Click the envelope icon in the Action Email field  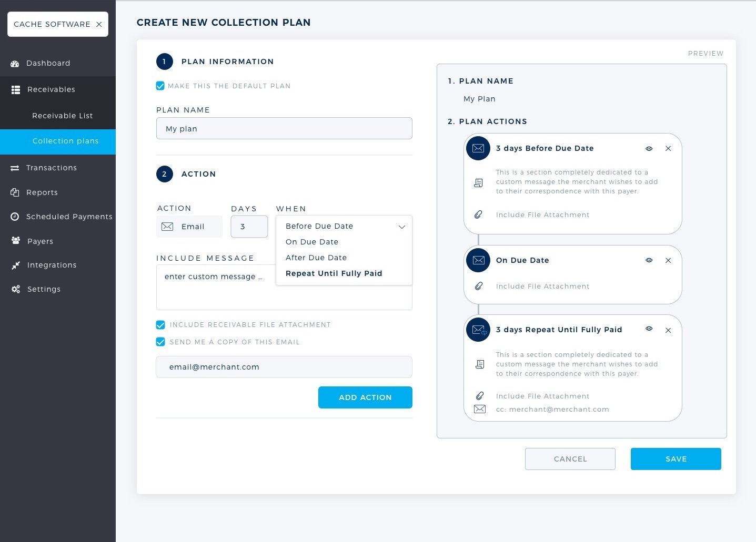pos(167,227)
